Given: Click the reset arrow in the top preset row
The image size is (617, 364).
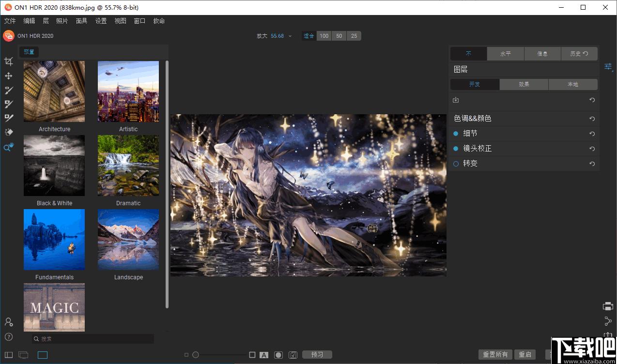Looking at the screenshot, I should (x=592, y=100).
